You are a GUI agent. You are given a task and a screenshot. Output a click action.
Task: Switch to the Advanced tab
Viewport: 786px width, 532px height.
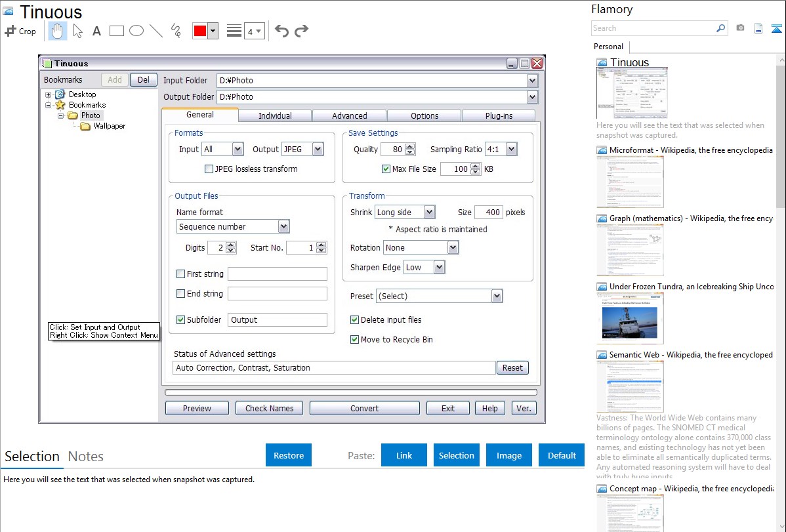[350, 116]
